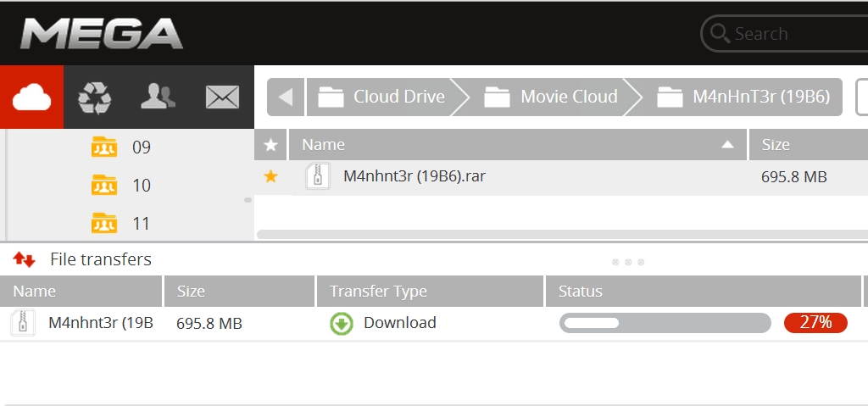868x406 pixels.
Task: Click the horizontal scrollbar under file list
Action: [563, 235]
